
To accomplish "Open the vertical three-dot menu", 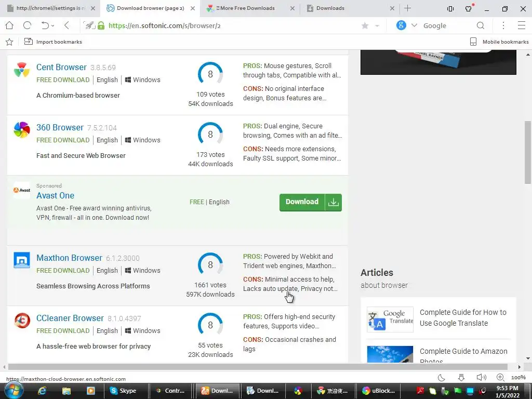I will pos(503,25).
